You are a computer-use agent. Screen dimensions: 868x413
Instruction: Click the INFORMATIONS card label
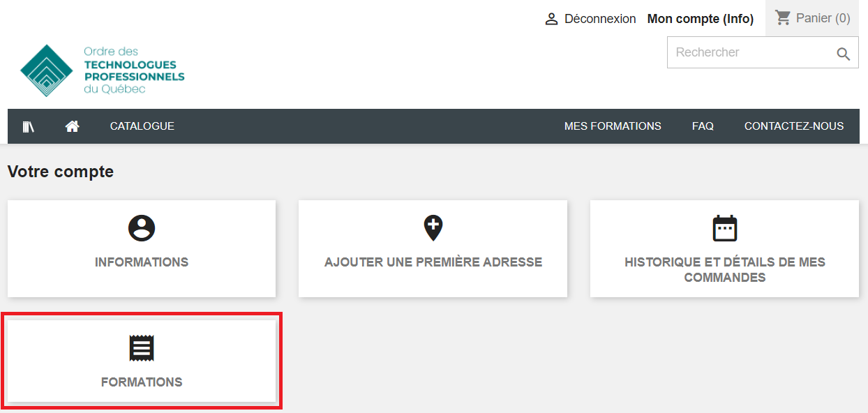point(142,262)
